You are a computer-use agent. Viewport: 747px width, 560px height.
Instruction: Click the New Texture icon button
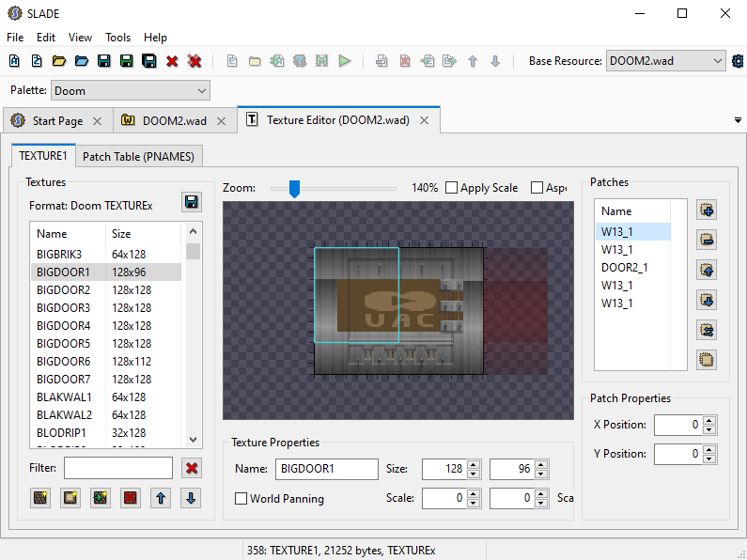[x=40, y=498]
